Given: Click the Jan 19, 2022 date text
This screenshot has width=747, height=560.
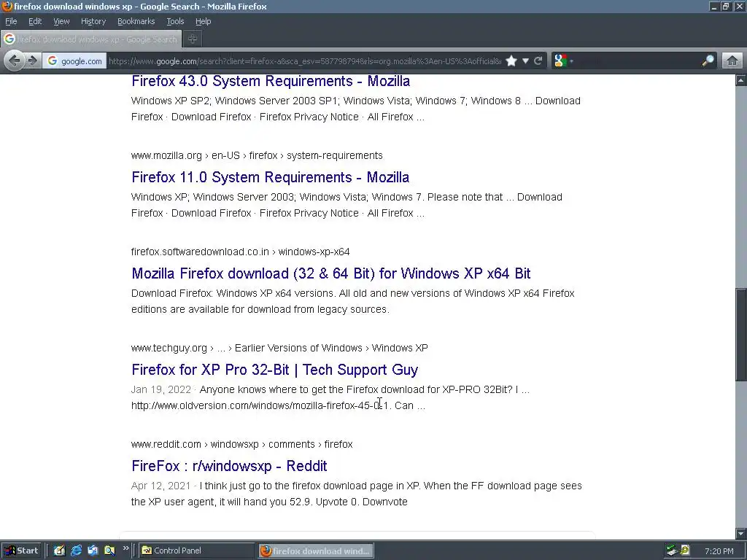Looking at the screenshot, I should pyautogui.click(x=161, y=389).
